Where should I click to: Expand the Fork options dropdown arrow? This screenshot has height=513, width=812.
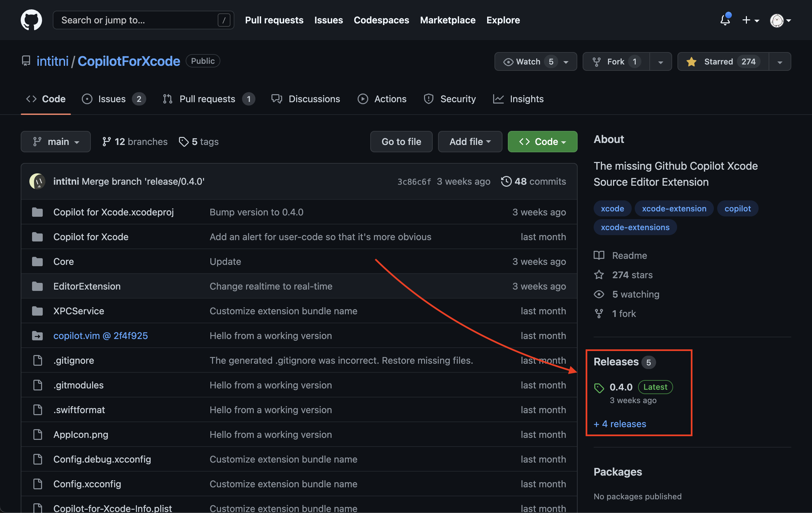tap(661, 62)
